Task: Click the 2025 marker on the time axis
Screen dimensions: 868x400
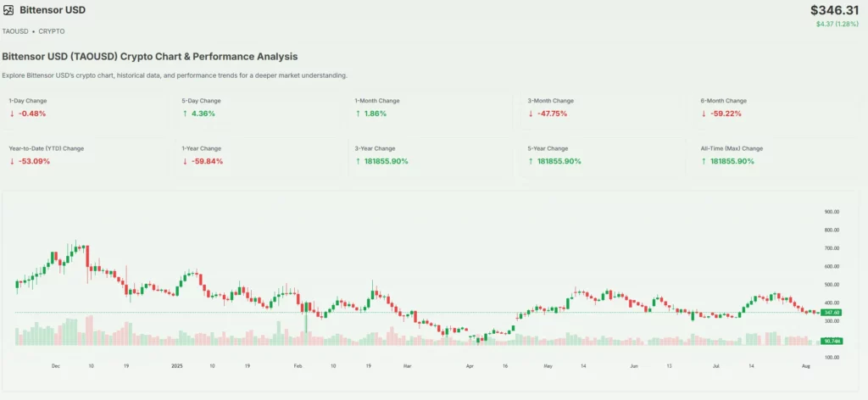Action: [177, 366]
